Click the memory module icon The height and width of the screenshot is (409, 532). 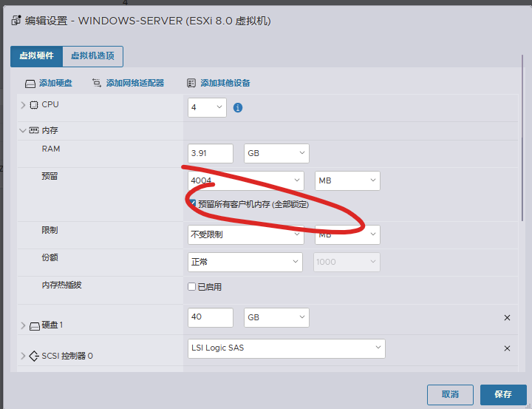[34, 131]
